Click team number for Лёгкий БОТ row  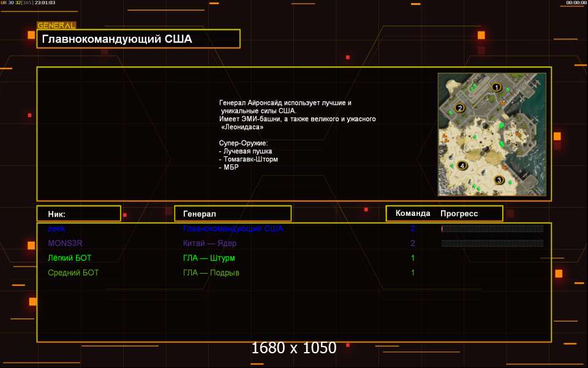[413, 258]
